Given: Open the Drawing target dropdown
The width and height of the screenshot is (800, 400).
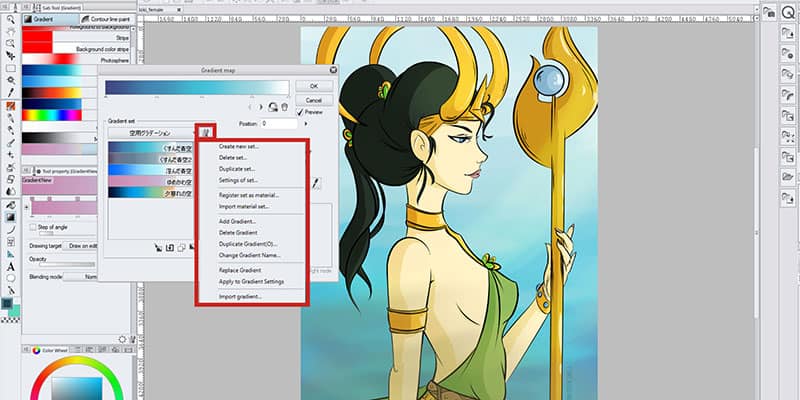Looking at the screenshot, I should coord(82,246).
